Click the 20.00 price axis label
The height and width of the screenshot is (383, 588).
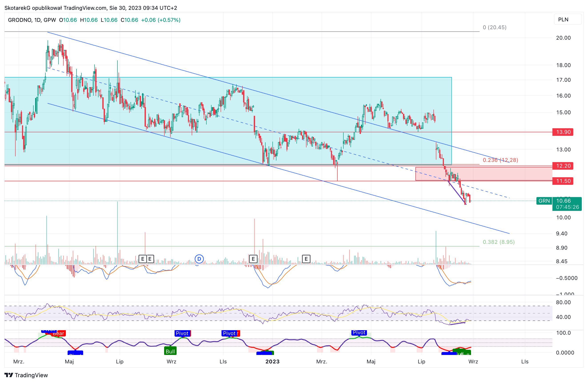(x=563, y=38)
